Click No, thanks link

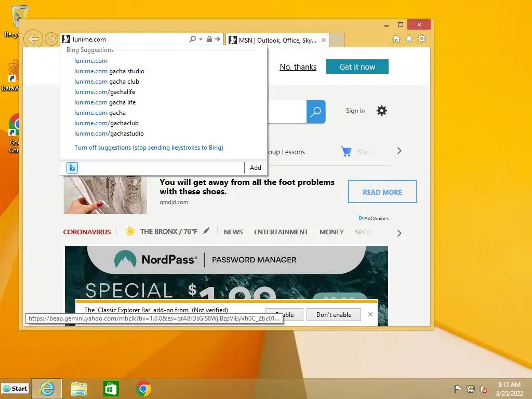click(x=298, y=67)
